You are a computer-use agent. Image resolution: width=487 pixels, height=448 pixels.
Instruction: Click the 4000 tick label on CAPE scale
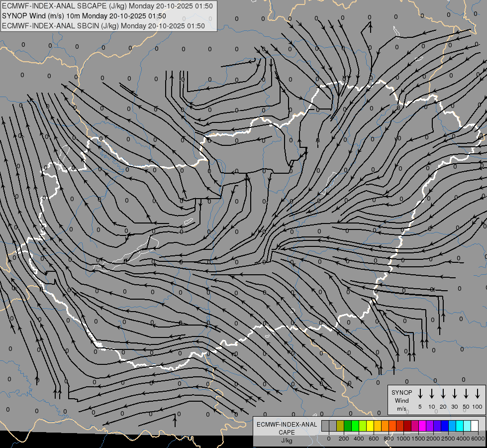(x=463, y=439)
